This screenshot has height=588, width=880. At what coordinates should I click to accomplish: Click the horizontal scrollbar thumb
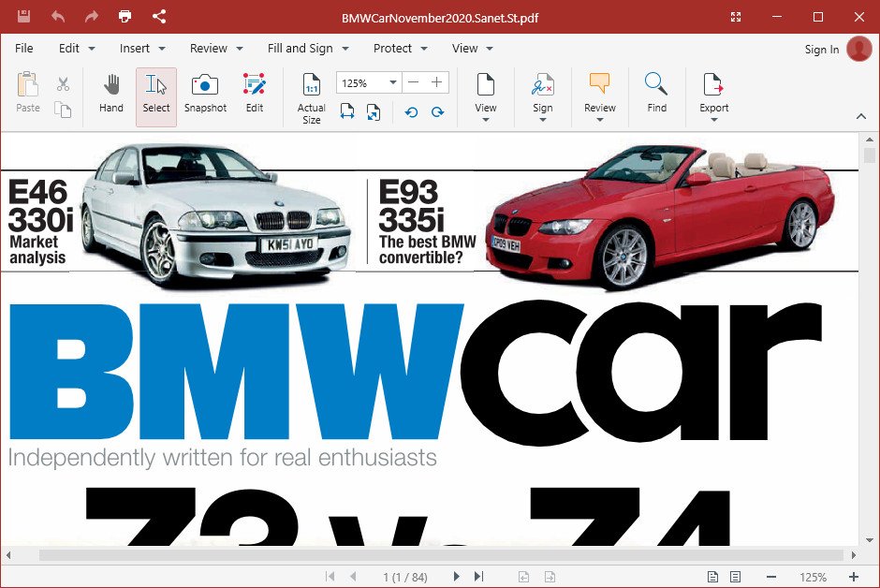click(x=441, y=555)
